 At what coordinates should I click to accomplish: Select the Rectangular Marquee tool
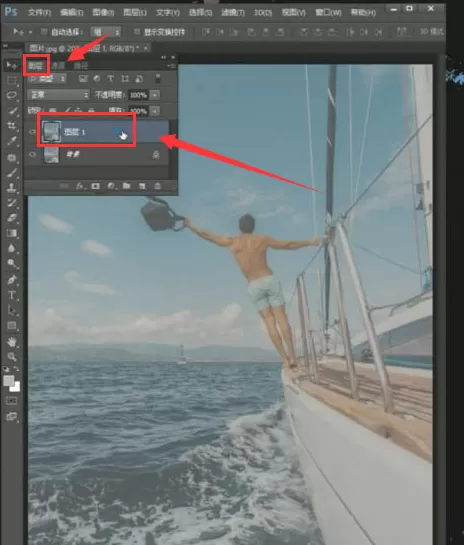11,80
